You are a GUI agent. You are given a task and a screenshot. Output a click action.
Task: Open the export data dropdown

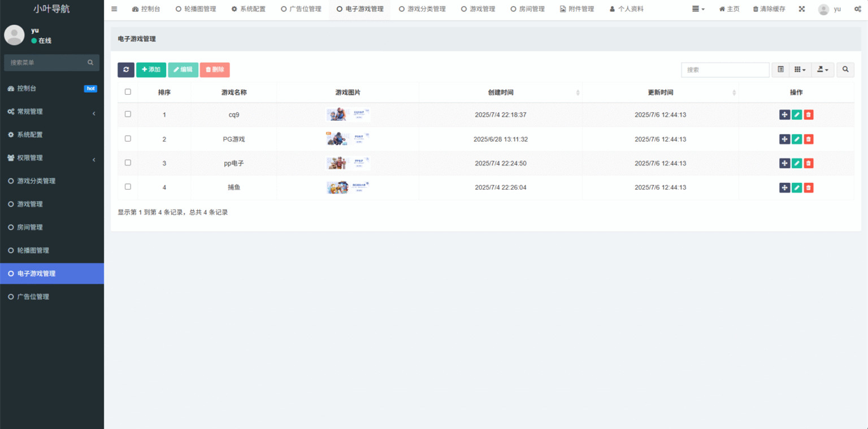[x=823, y=69]
